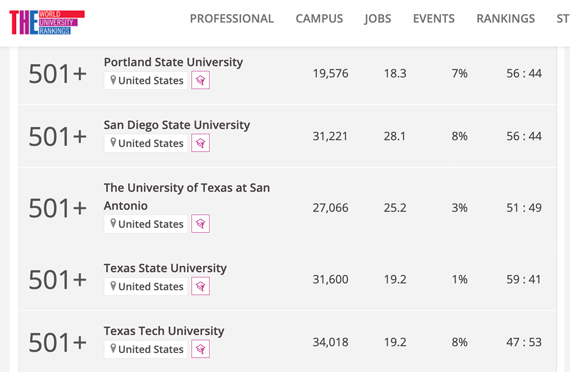Click graduation cap icon for Portland State University
The image size is (570, 372).
click(200, 80)
